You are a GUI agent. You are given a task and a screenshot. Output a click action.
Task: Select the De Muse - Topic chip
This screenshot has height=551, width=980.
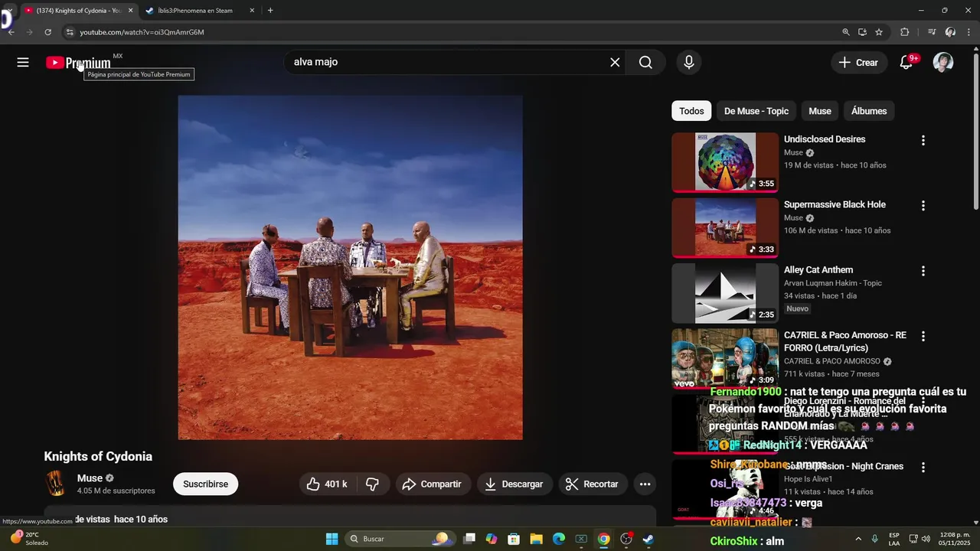(756, 111)
